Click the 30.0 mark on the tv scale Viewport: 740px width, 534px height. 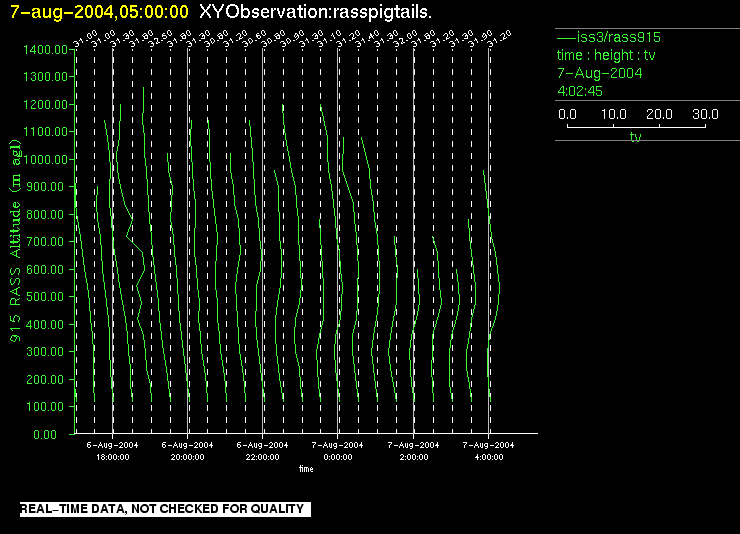click(705, 115)
